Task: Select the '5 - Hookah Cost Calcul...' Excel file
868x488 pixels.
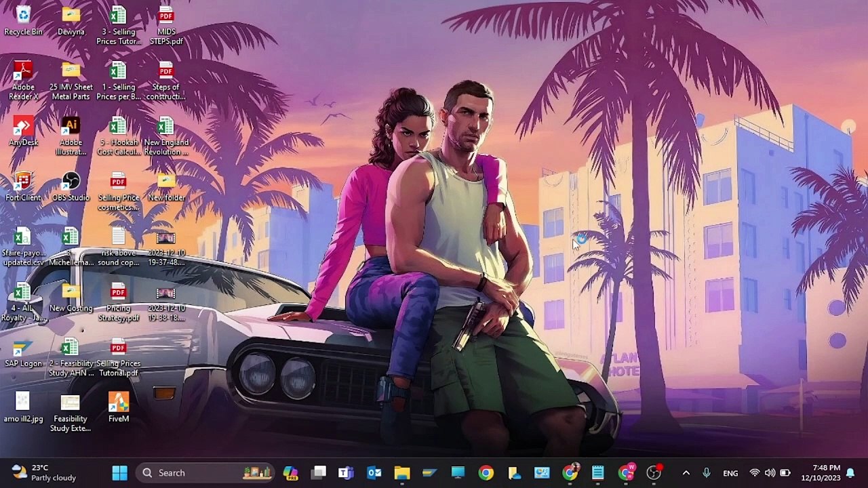Action: [119, 136]
